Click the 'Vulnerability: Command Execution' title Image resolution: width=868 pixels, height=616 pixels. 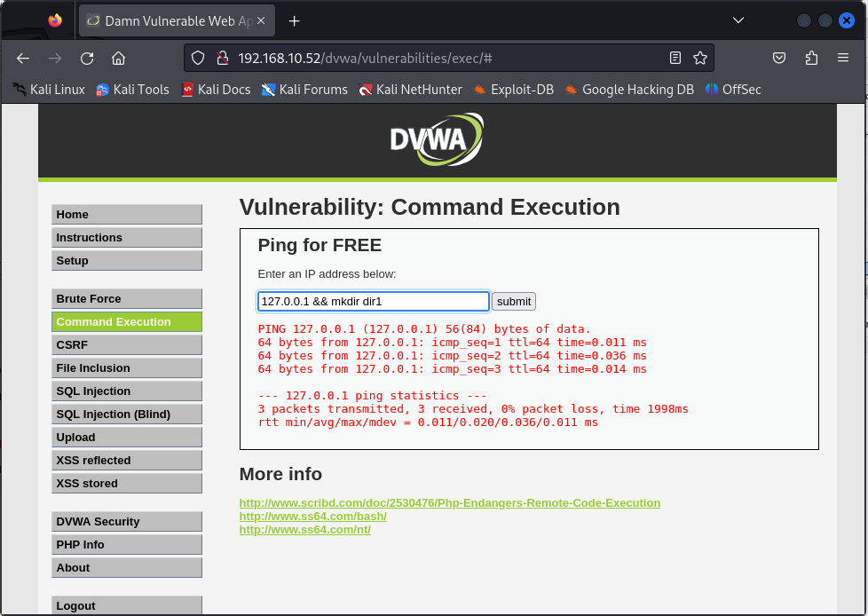click(x=430, y=207)
